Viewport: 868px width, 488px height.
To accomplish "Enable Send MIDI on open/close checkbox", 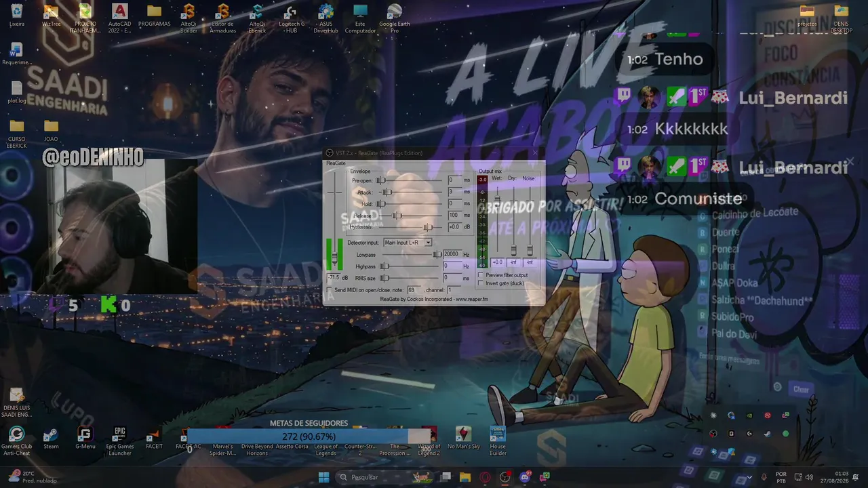I will pos(330,290).
